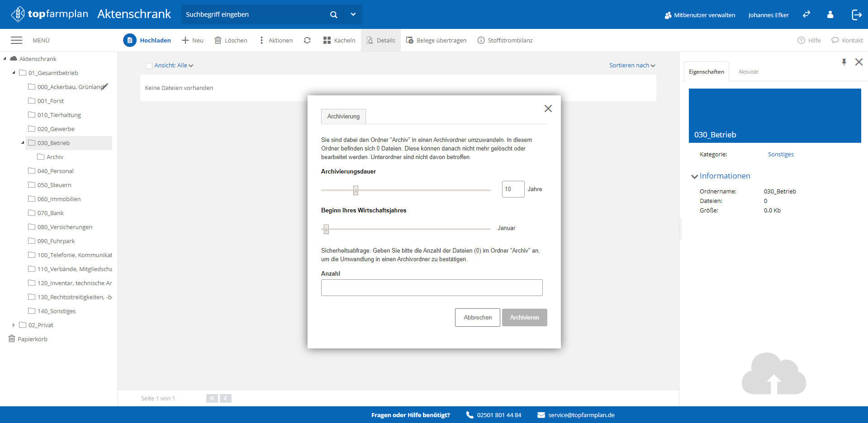Collapse the Aktenschrank root node

[5, 58]
